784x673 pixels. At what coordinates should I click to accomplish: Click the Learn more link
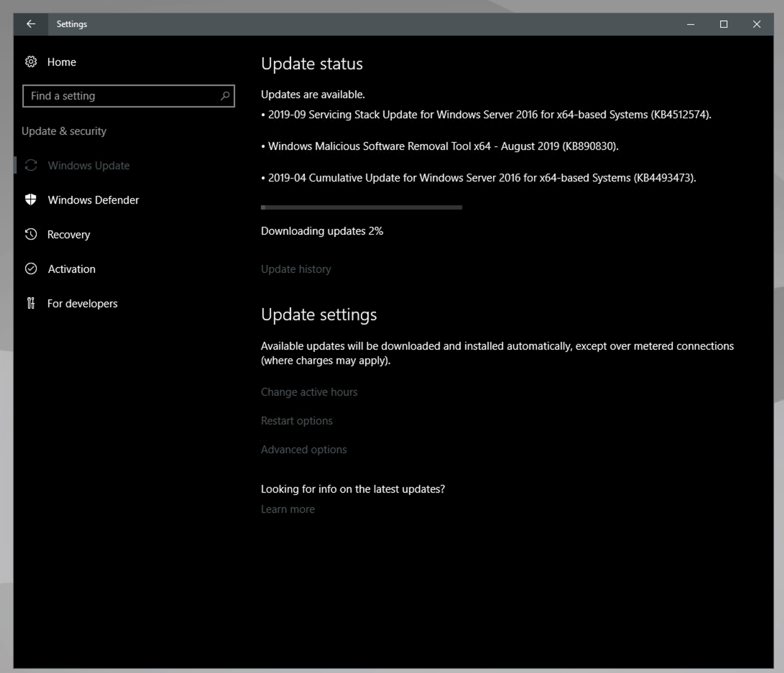pyautogui.click(x=288, y=509)
